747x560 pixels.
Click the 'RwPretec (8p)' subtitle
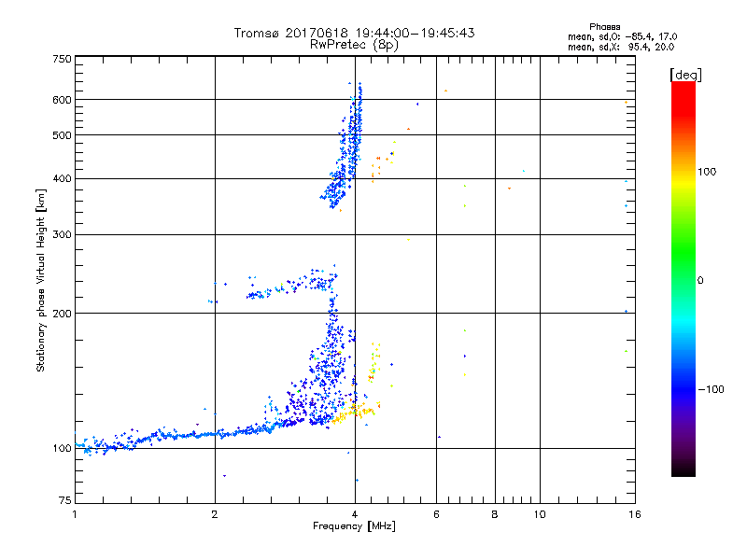(354, 45)
